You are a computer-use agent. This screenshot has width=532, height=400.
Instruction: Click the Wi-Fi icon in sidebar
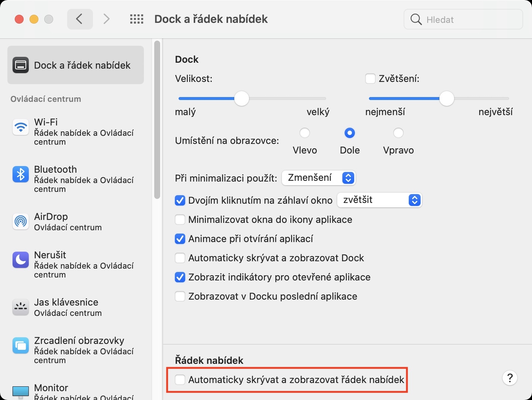coord(21,128)
